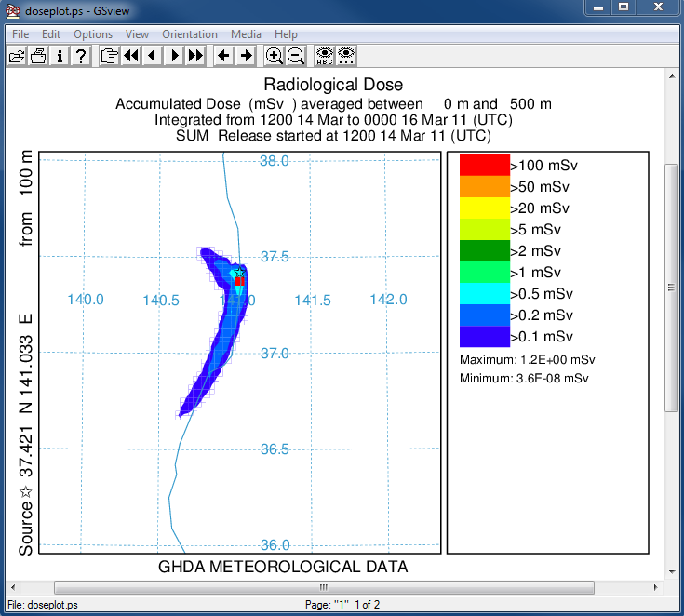Image resolution: width=684 pixels, height=616 pixels.
Task: Click the Print toolbar icon
Action: click(38, 56)
